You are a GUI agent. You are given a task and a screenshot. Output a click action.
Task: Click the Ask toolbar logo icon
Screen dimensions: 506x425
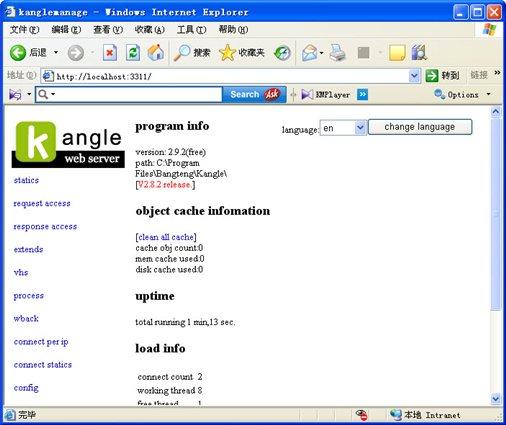(272, 94)
